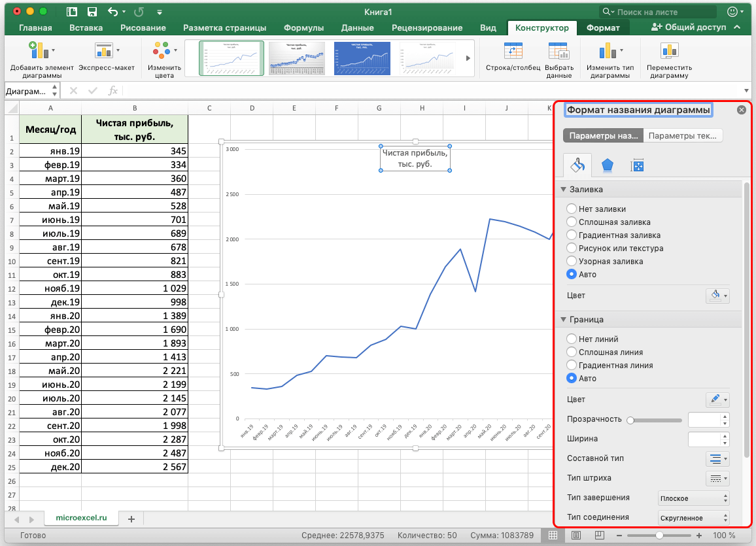
Task: Expand the chart styles gallery arrow
Action: coord(468,58)
